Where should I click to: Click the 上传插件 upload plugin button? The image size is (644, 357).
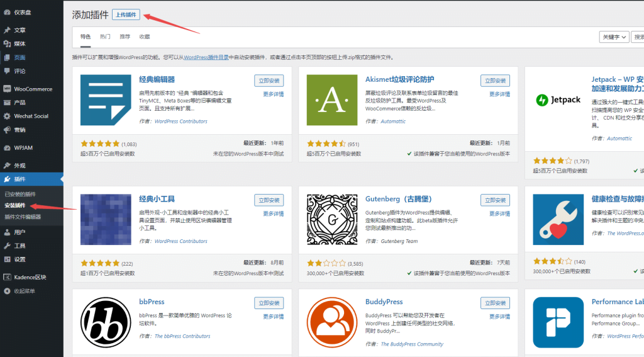126,15
